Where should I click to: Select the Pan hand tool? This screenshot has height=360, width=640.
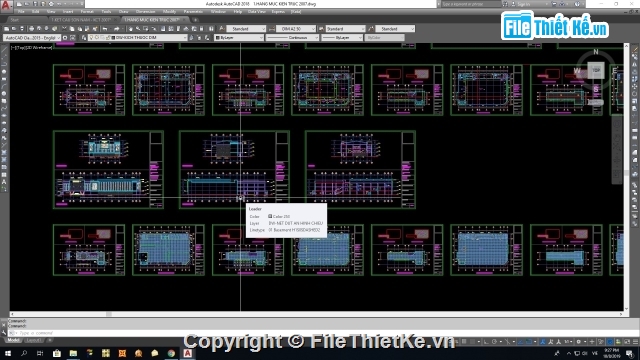click(x=131, y=29)
